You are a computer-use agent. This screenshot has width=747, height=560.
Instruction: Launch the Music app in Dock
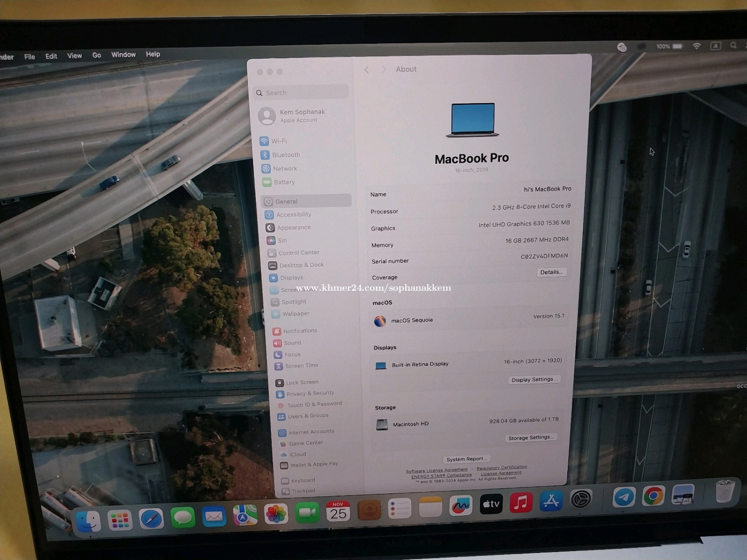point(521,503)
